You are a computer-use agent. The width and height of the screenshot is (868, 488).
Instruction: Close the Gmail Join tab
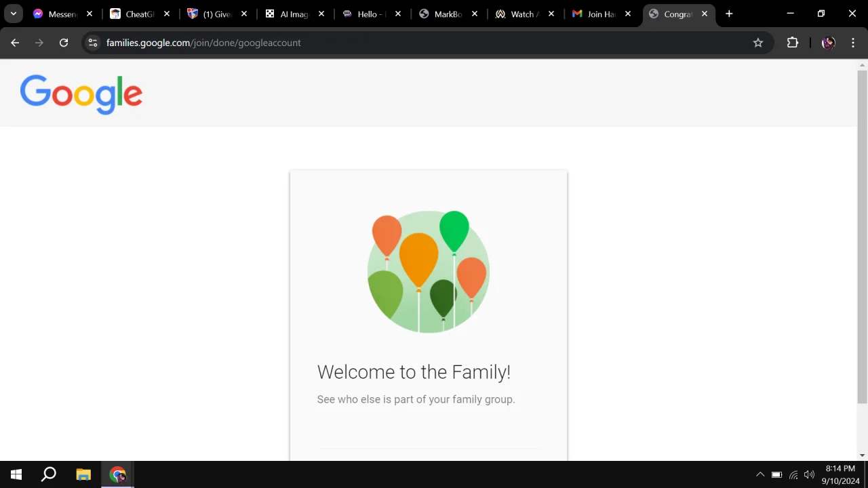[x=628, y=14]
